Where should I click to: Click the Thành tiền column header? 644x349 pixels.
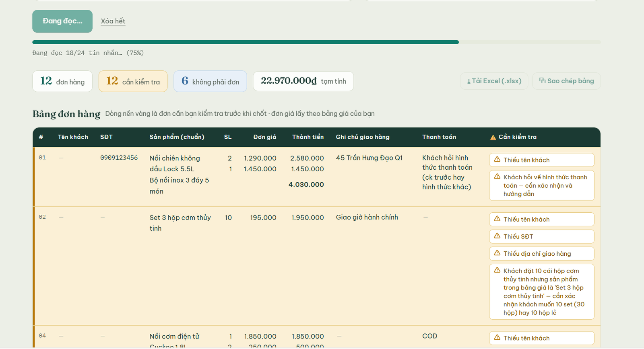click(308, 137)
